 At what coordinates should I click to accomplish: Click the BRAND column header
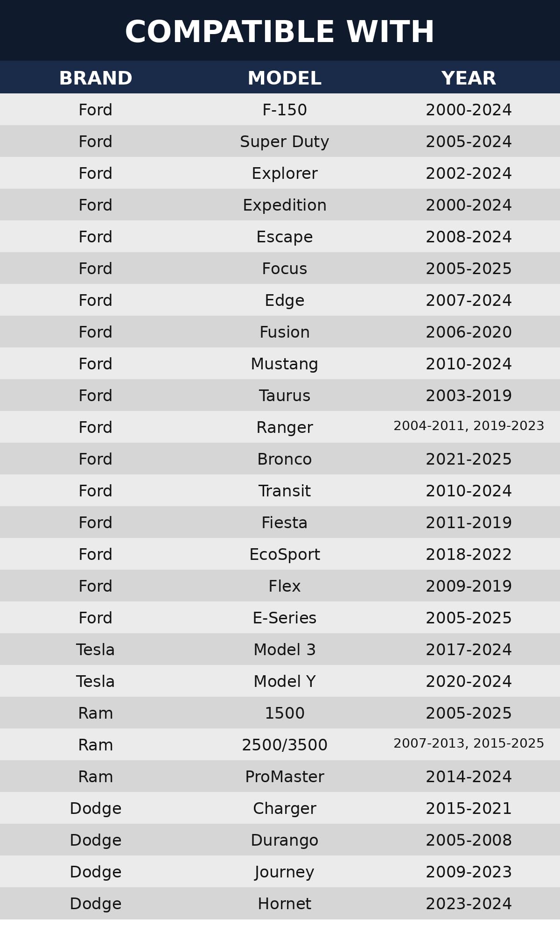click(x=96, y=78)
